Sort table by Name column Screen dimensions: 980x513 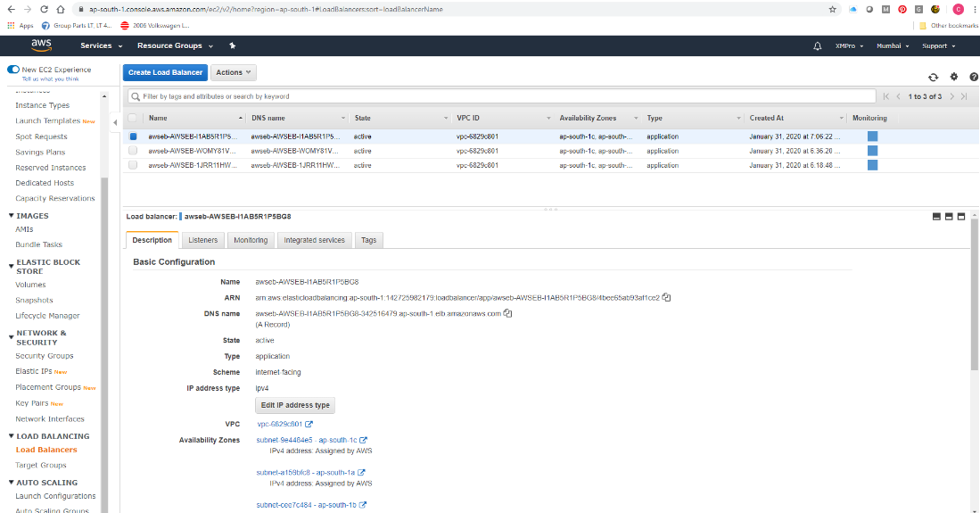195,118
